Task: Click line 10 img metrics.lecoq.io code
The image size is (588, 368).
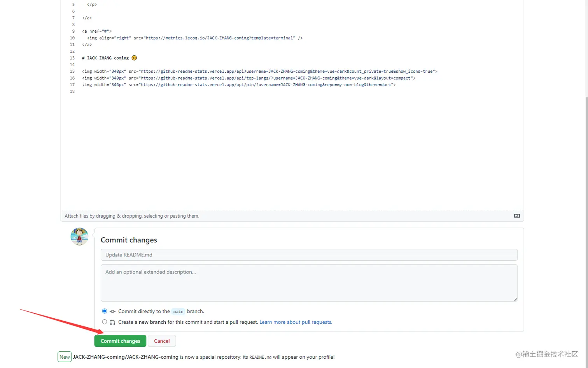Action: (195, 38)
